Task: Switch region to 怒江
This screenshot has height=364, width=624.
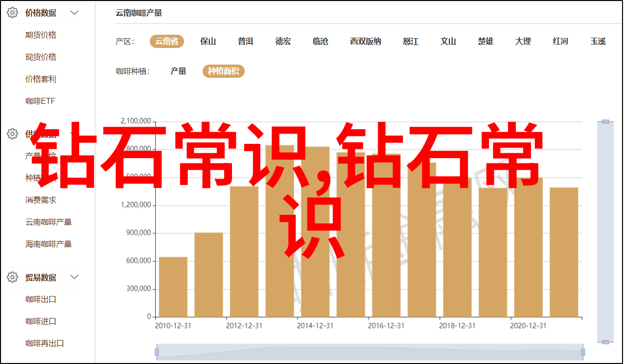Action: [411, 42]
